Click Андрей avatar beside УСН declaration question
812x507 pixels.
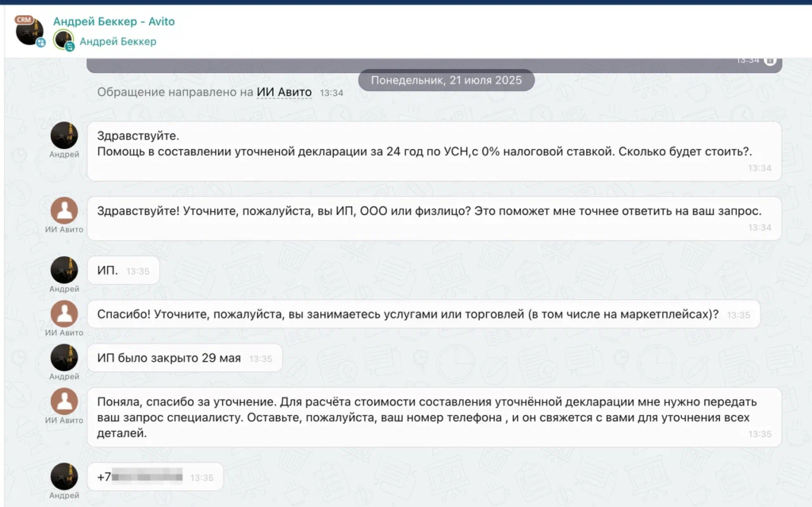click(64, 136)
